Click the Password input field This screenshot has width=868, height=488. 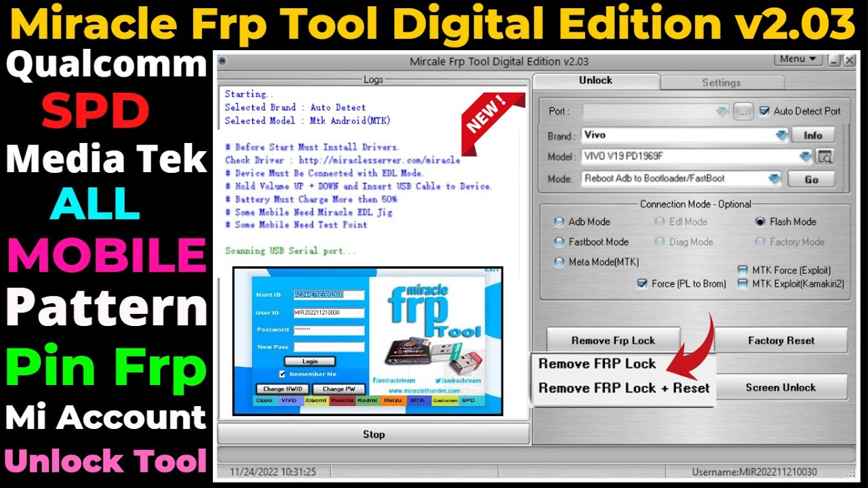(329, 329)
